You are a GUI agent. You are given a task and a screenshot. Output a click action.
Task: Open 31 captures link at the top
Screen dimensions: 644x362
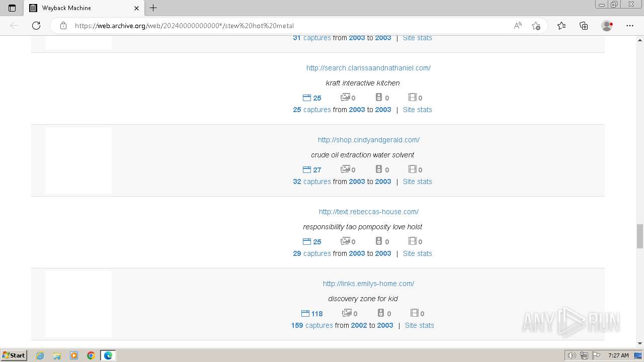click(x=312, y=38)
